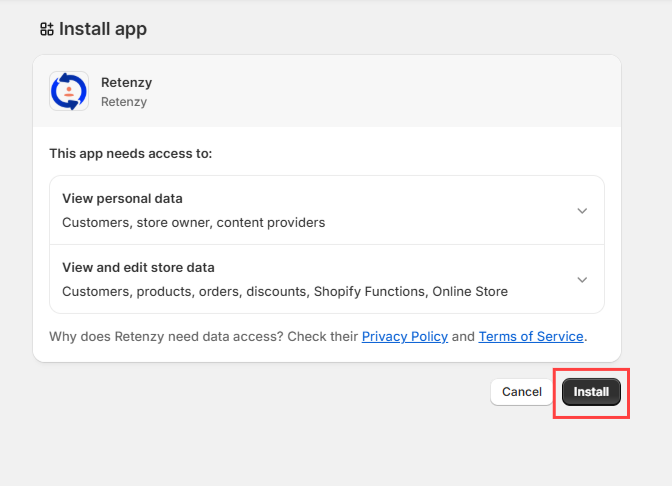The image size is (672, 486).
Task: Click "Customers, store owner, content providers" description
Action: (193, 222)
